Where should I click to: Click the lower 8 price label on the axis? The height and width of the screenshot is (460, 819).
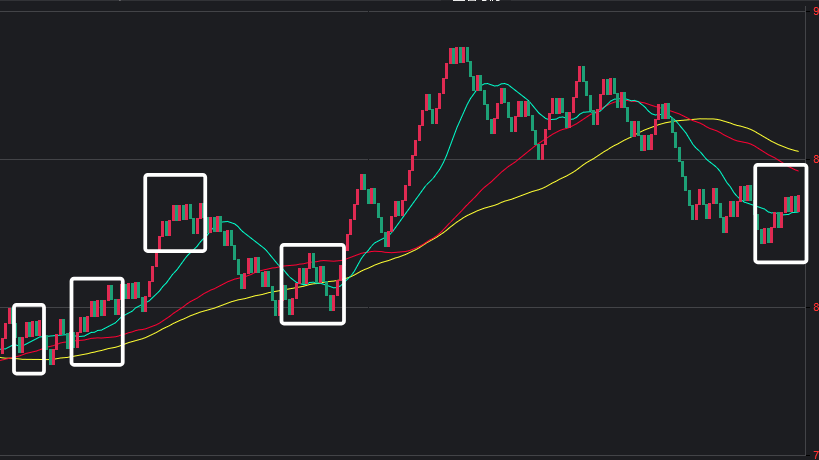(815, 307)
